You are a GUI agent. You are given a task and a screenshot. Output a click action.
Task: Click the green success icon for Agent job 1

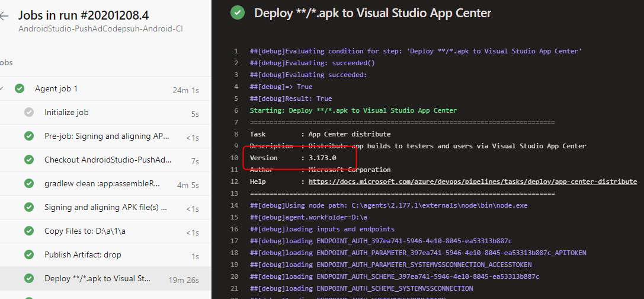[x=20, y=88]
